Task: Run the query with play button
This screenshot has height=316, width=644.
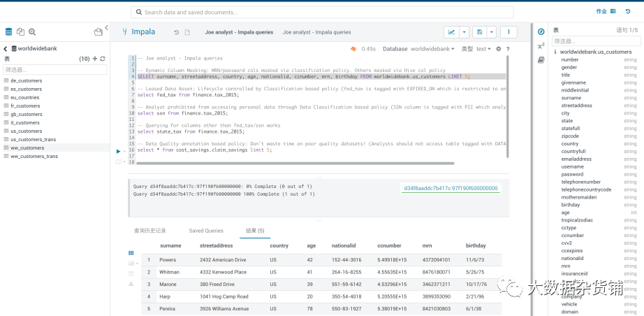Action: [118, 151]
